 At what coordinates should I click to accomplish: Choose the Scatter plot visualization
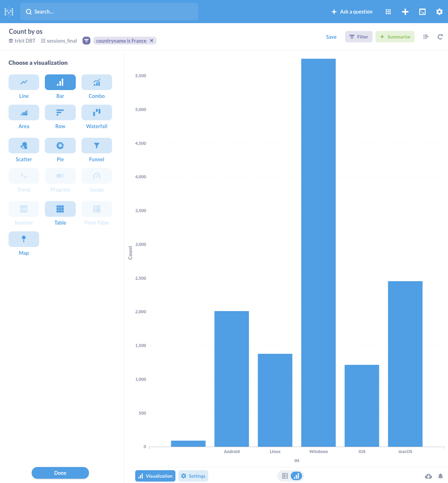pyautogui.click(x=24, y=146)
